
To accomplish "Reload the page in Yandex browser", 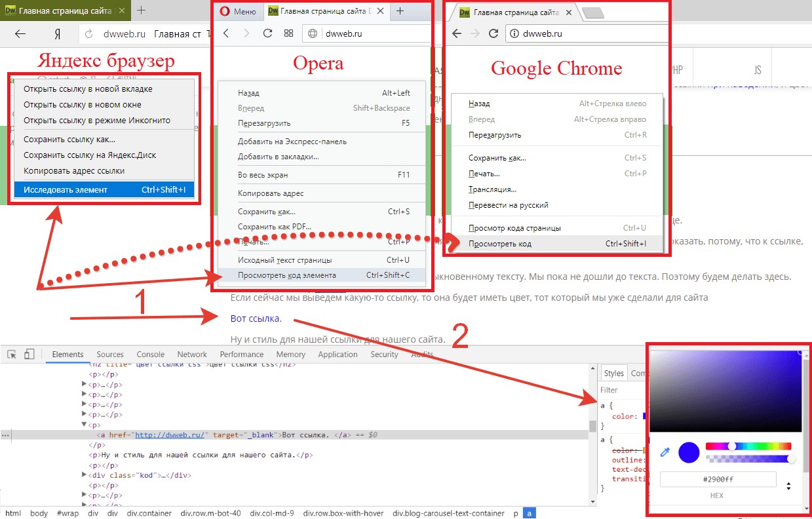I will click(x=90, y=34).
